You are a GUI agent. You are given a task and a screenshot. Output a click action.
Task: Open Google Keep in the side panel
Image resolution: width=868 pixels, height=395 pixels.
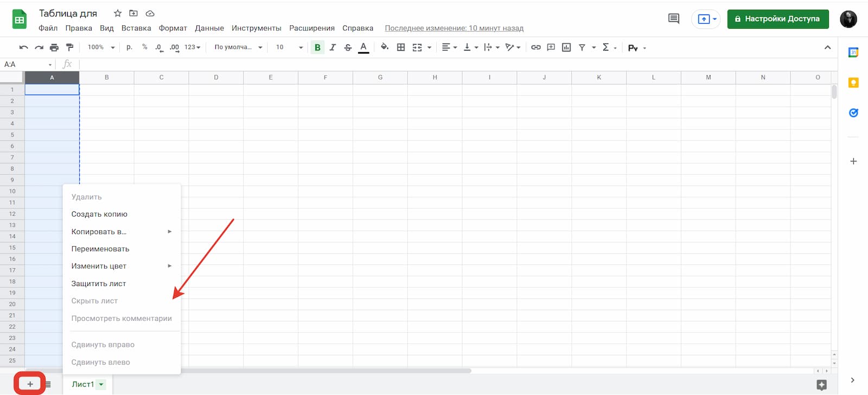click(x=853, y=83)
